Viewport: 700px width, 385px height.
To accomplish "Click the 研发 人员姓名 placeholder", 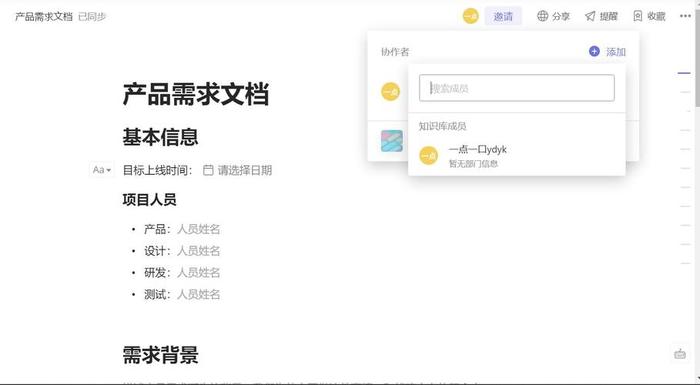I will [199, 272].
